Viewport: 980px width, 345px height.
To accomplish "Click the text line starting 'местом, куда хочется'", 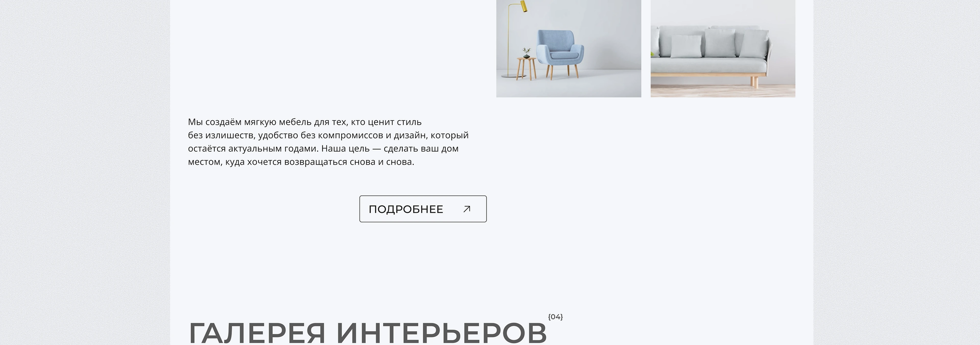I will tap(301, 162).
